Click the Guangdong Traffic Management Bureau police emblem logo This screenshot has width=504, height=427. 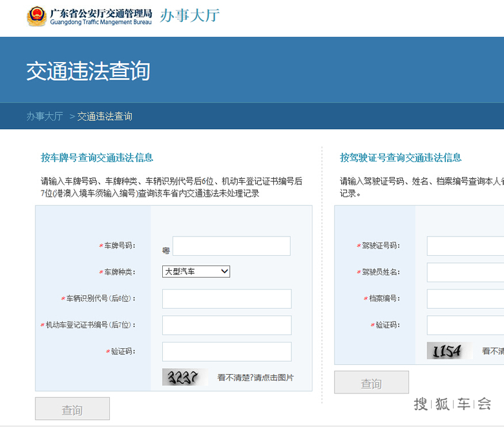[x=36, y=16]
